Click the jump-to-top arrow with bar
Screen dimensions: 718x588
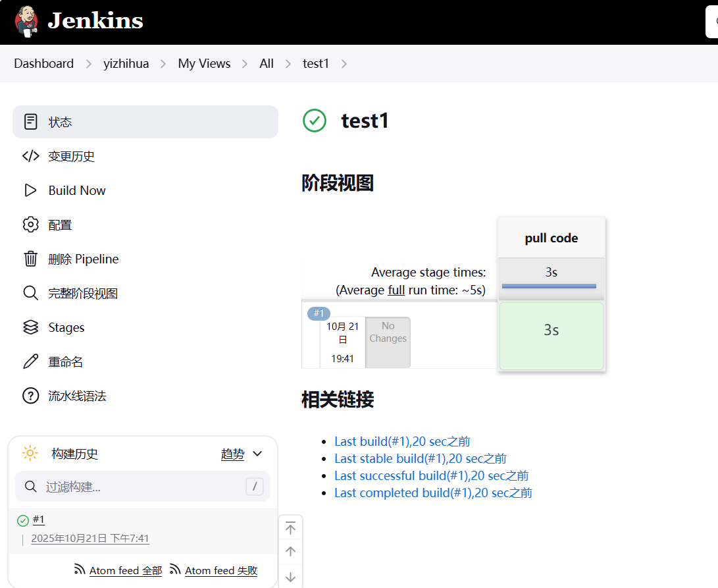[x=290, y=528]
